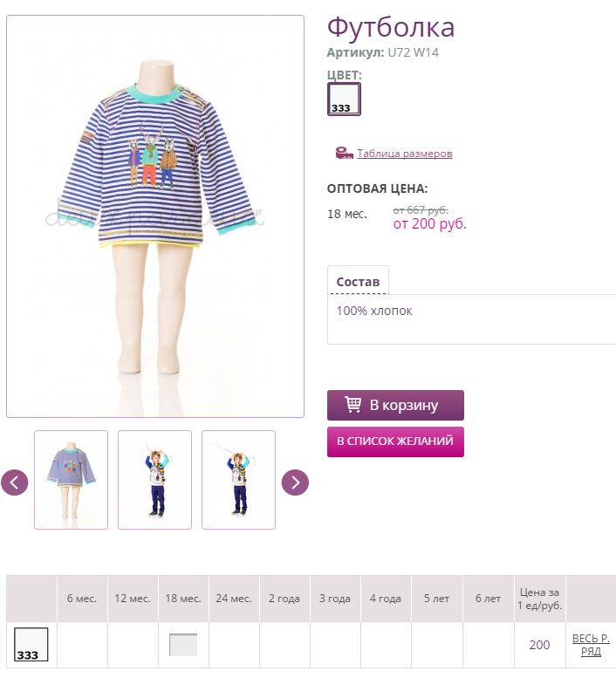Click the 6 лет column header
The image size is (616, 678).
pyautogui.click(x=488, y=599)
